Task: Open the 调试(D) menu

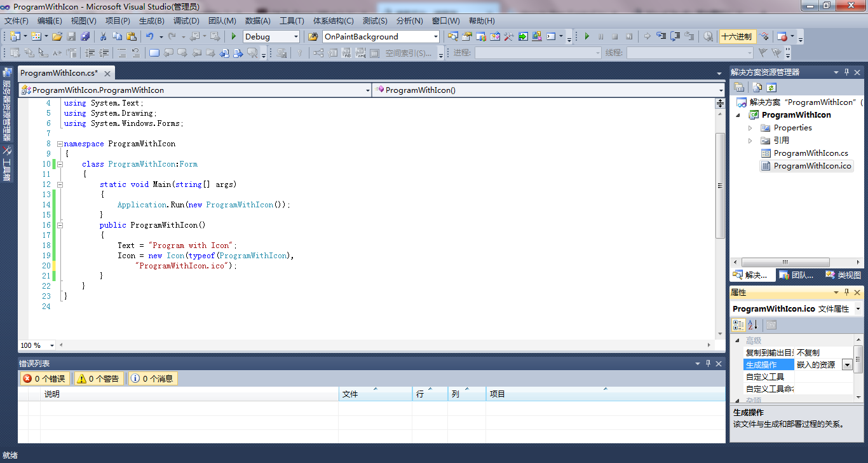Action: coord(186,21)
